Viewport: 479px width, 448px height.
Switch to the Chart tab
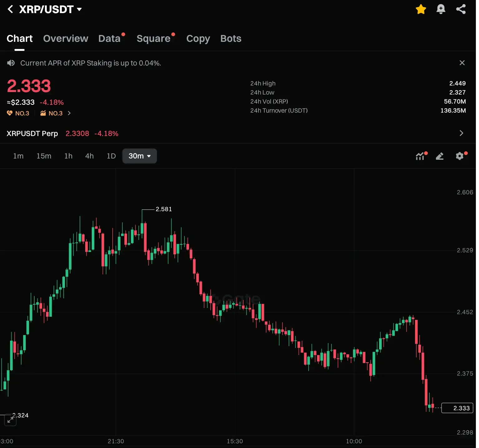[20, 38]
